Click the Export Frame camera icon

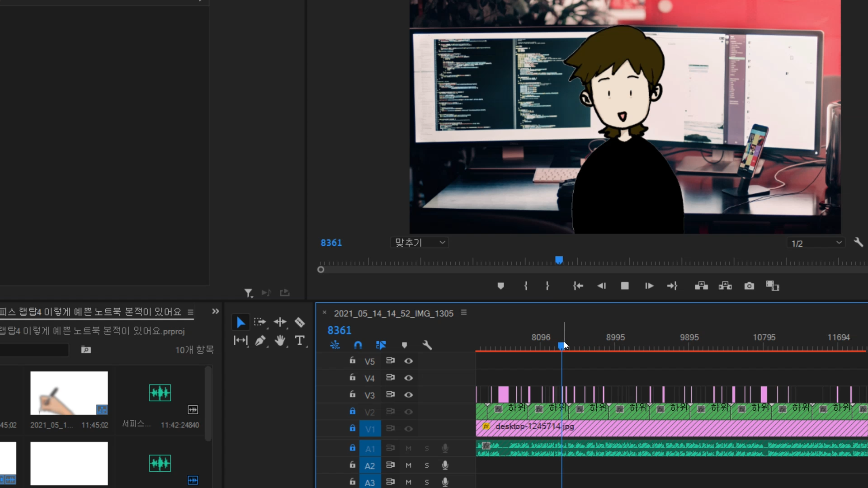click(749, 286)
